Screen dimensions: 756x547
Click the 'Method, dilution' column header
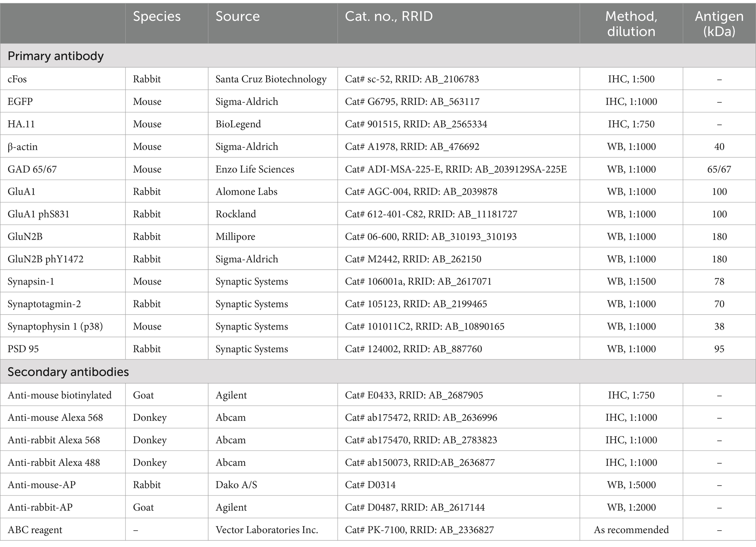click(x=631, y=24)
